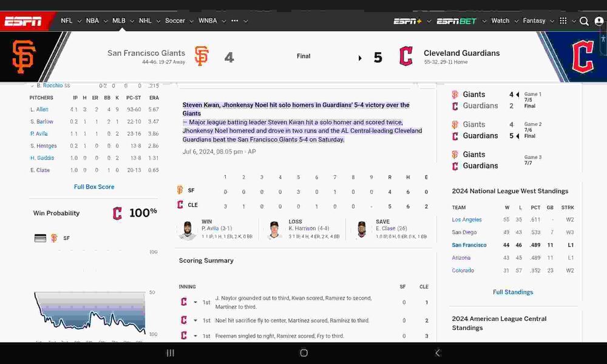Expand the NBA menu dropdown arrow
607x364 pixels.
(105, 21)
